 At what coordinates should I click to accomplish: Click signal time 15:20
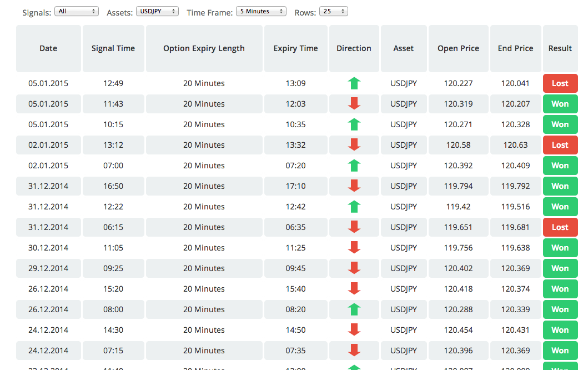point(113,289)
